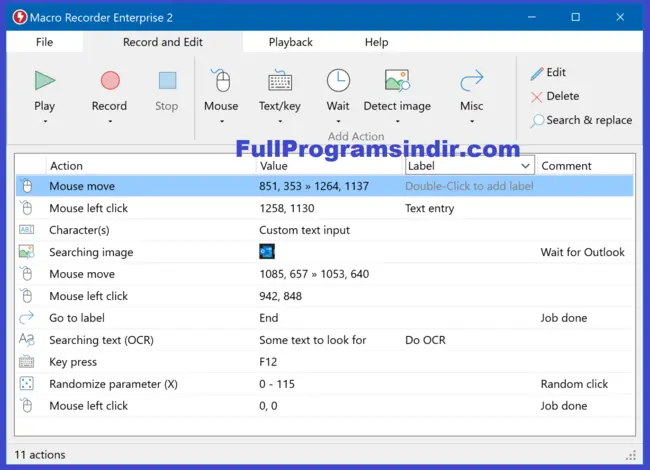Open the File menu

pos(44,42)
